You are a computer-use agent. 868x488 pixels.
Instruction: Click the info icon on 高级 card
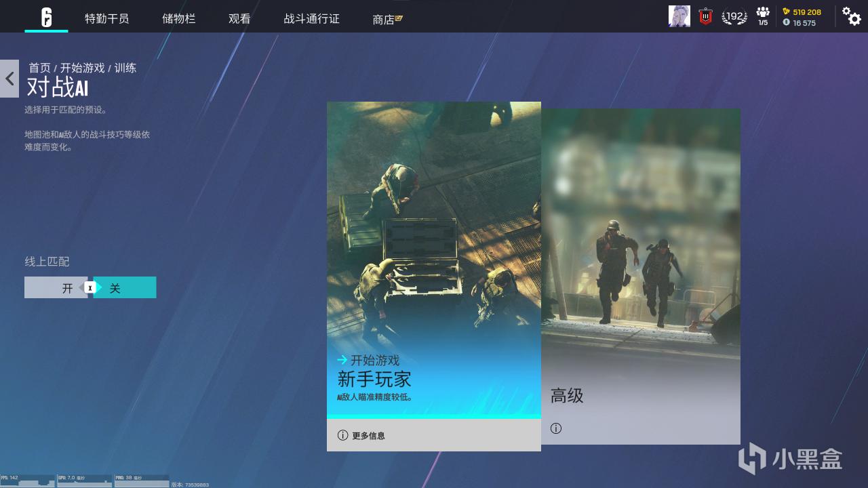click(556, 428)
